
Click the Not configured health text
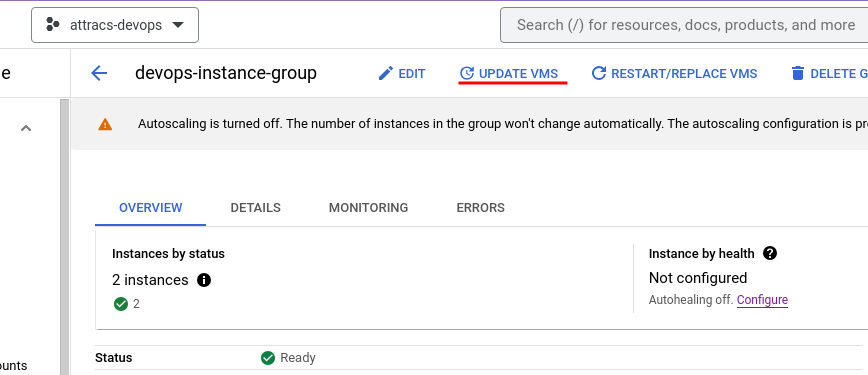pyautogui.click(x=698, y=278)
